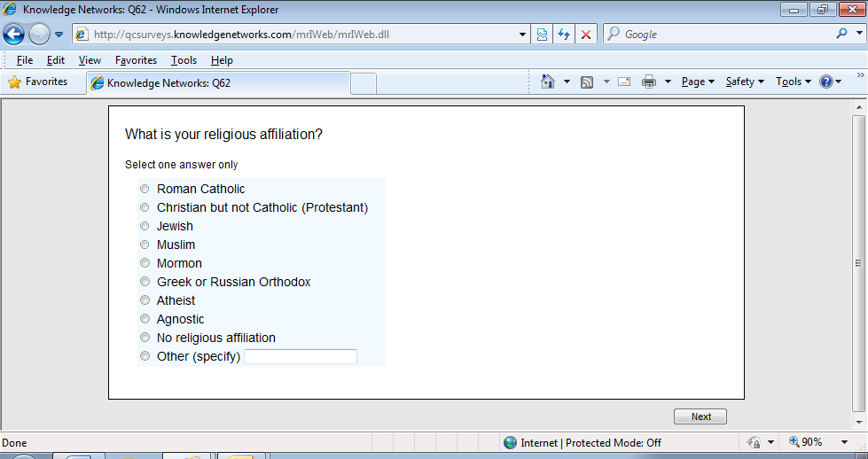Open the Favorites star button
This screenshot has width=868, height=459.
coord(37,82)
